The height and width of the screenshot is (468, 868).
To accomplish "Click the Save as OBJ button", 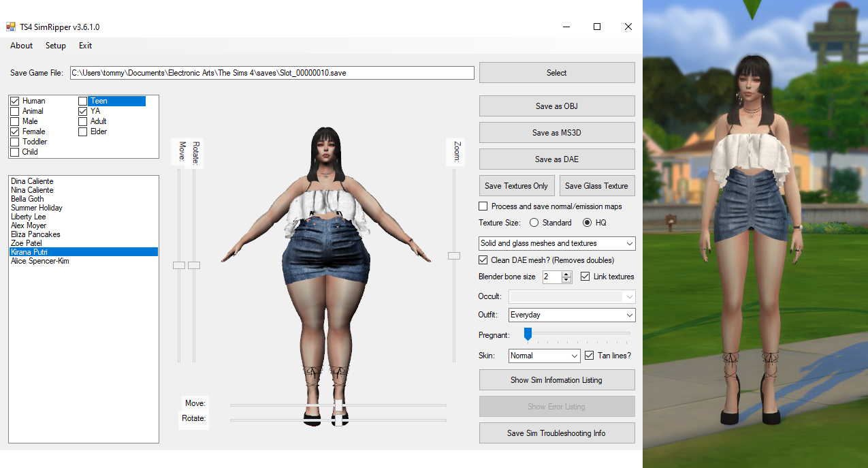I will pyautogui.click(x=556, y=106).
